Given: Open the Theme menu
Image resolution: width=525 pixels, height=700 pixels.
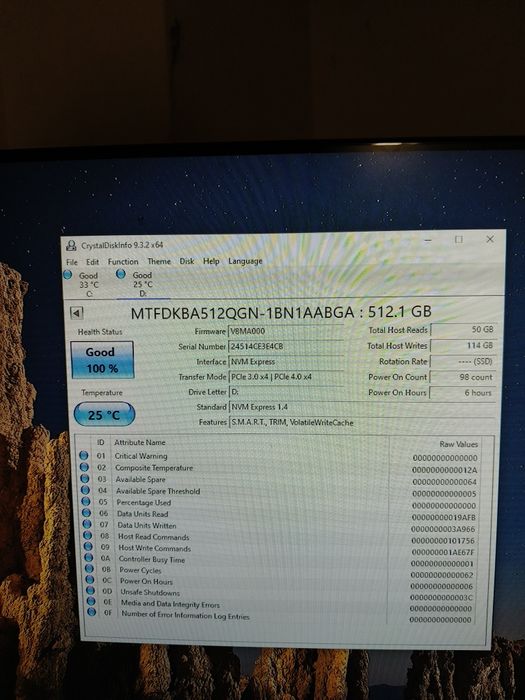Looking at the screenshot, I should click(159, 261).
